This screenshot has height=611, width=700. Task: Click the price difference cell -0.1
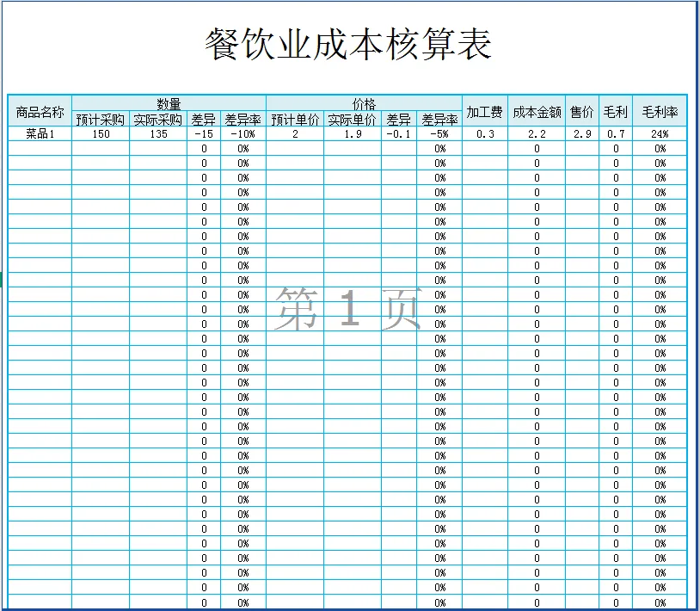coord(399,133)
